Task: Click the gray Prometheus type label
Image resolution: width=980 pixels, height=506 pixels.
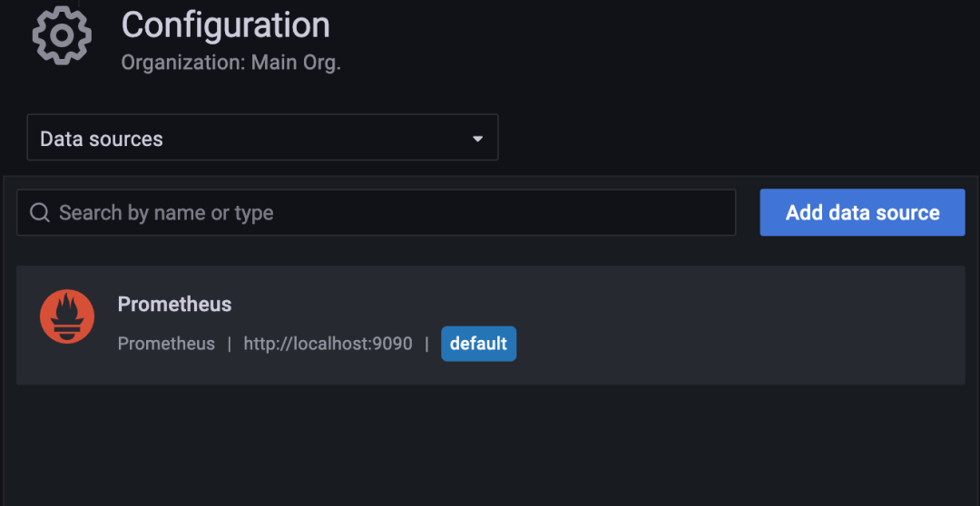Action: (166, 344)
